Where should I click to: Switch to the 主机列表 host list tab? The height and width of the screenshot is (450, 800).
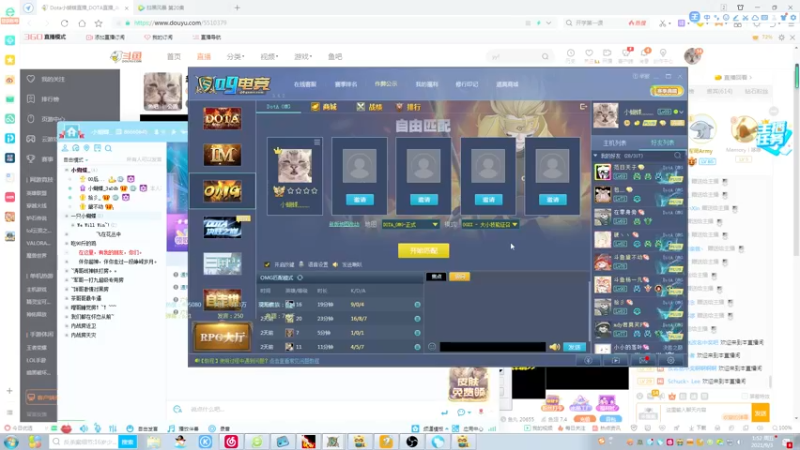tap(614, 143)
